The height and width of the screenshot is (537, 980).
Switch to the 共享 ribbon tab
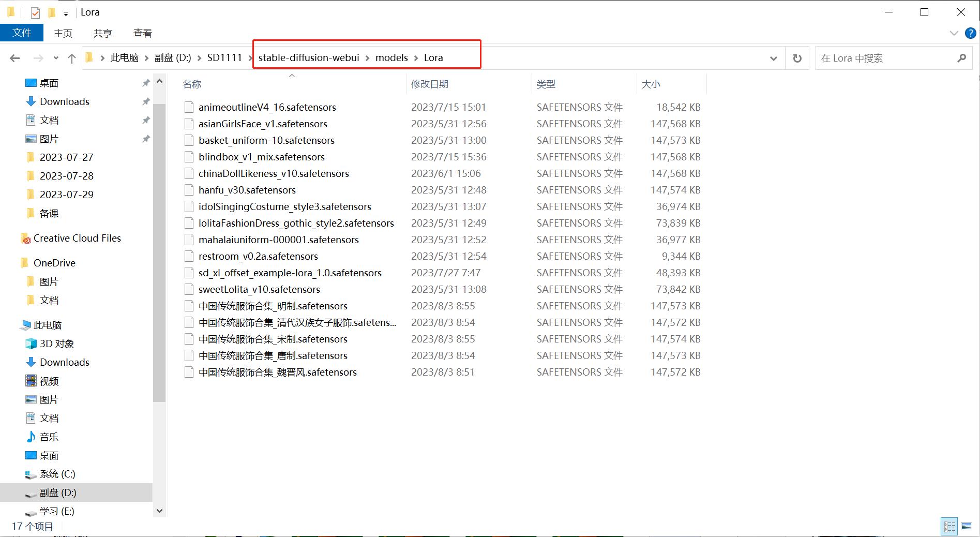tap(103, 33)
